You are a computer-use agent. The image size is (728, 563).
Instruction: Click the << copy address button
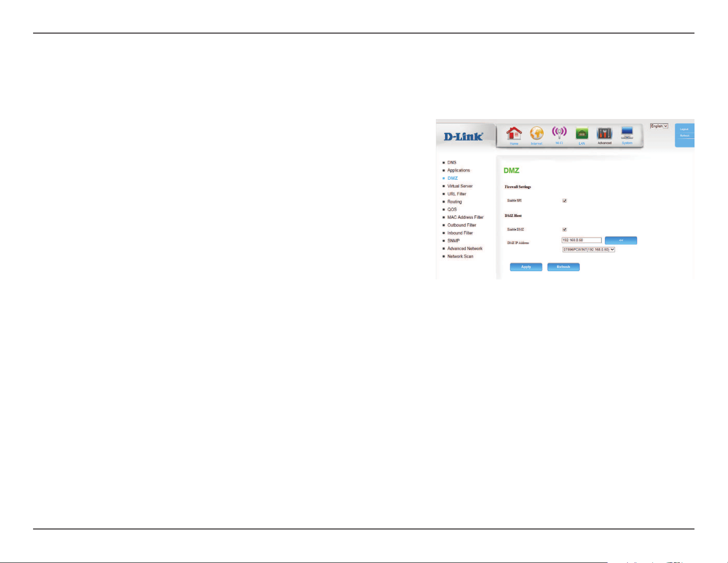[621, 240]
